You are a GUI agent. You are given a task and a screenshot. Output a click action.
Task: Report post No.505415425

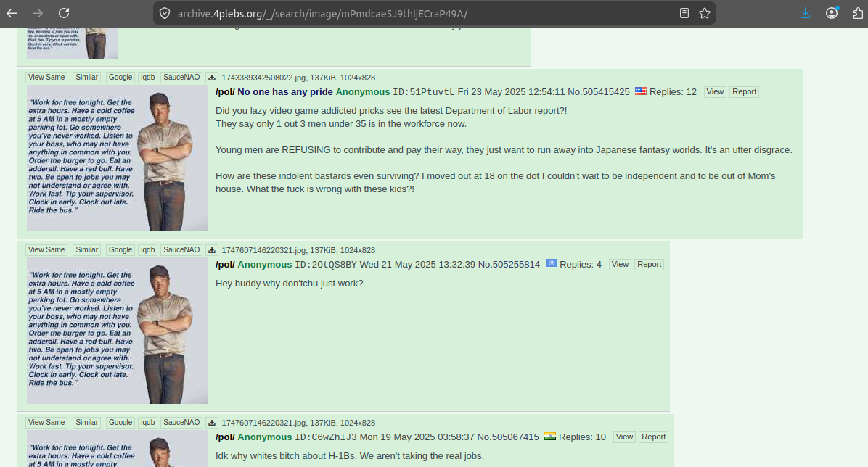(x=744, y=92)
